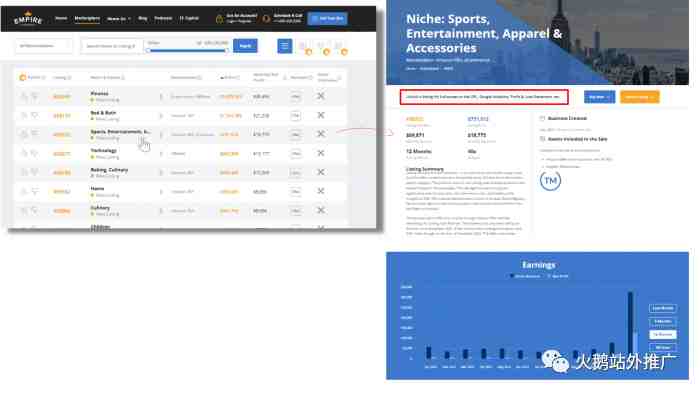Viewport: 700px width, 394px height.
Task: Open the blue list view icon
Action: [x=284, y=46]
